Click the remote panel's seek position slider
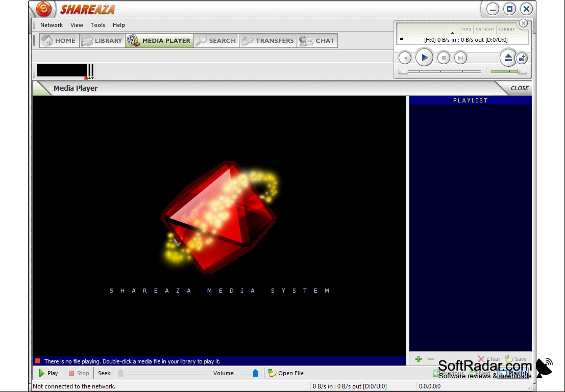The height and width of the screenshot is (392, 565). [x=439, y=72]
